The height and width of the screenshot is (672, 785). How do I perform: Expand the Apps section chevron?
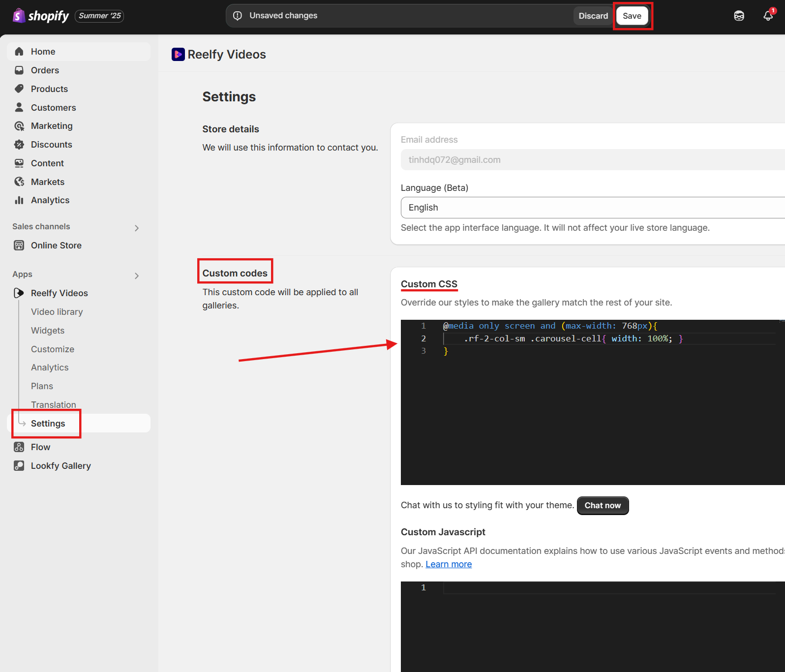(x=137, y=275)
